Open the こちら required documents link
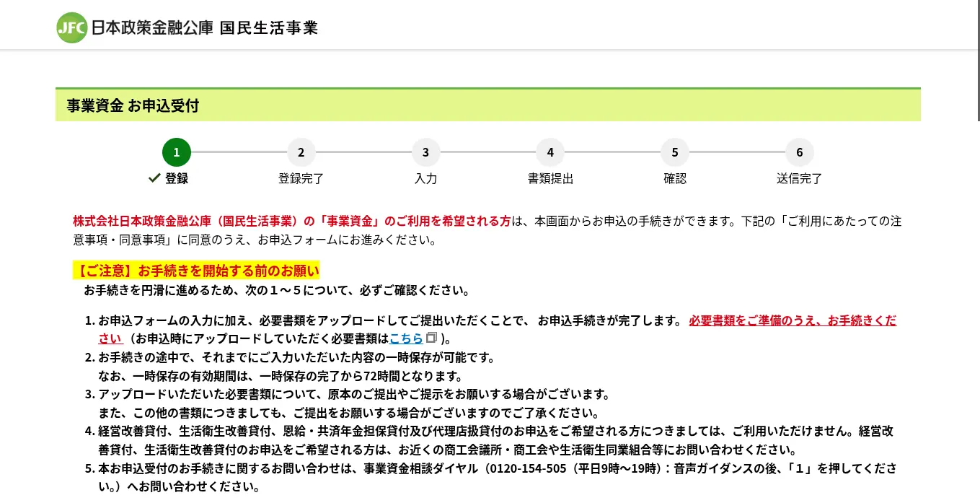The width and height of the screenshot is (980, 503). point(407,338)
